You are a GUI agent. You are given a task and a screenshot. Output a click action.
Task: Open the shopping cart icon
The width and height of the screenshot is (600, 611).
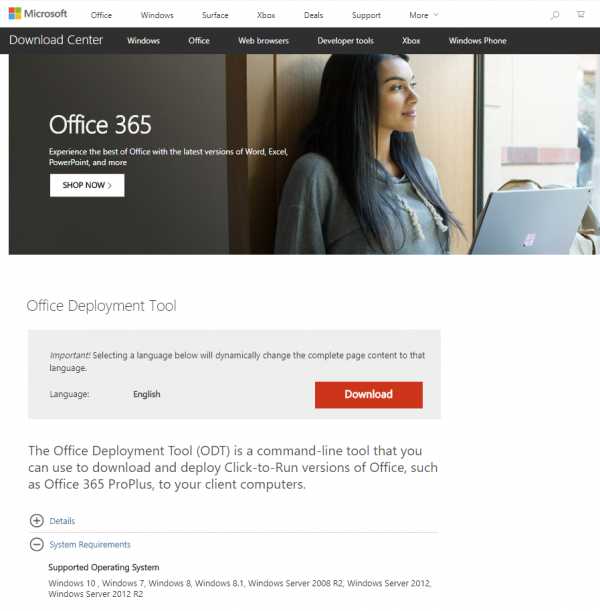[581, 14]
